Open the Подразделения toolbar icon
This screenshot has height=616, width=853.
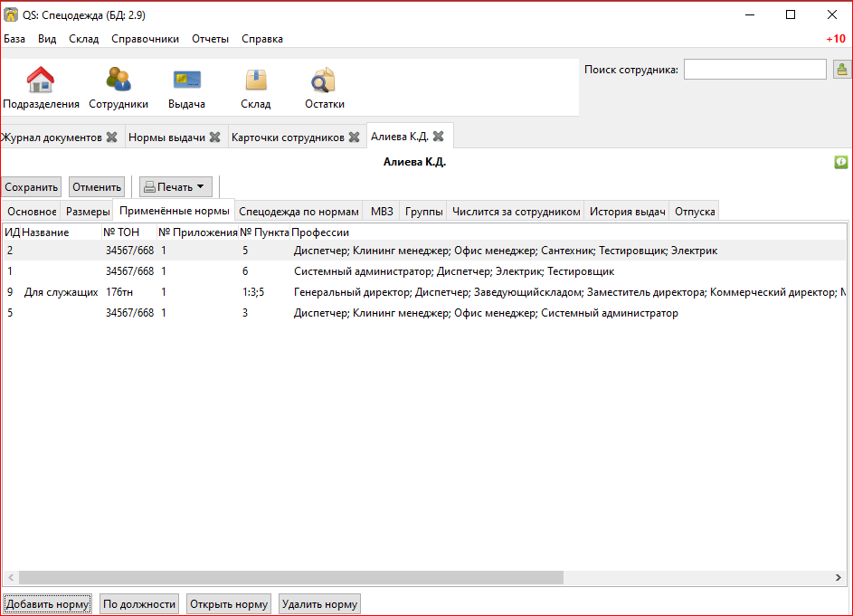[x=41, y=81]
